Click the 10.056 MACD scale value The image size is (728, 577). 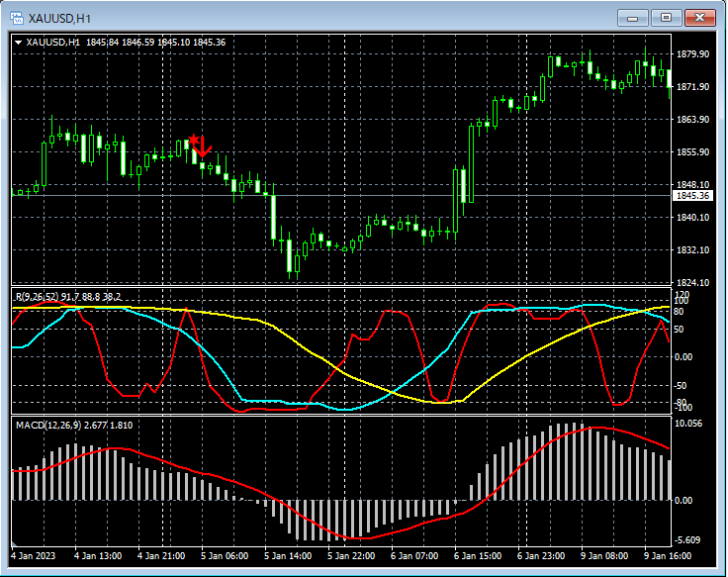(688, 424)
